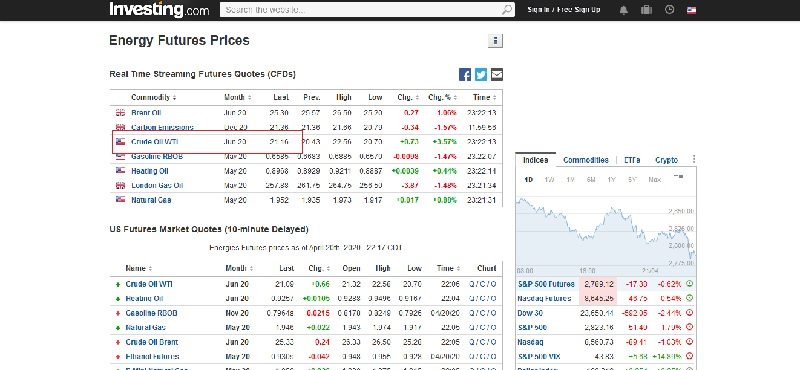This screenshot has height=370, width=800.
Task: Switch to the Crypto tab
Action: point(666,160)
